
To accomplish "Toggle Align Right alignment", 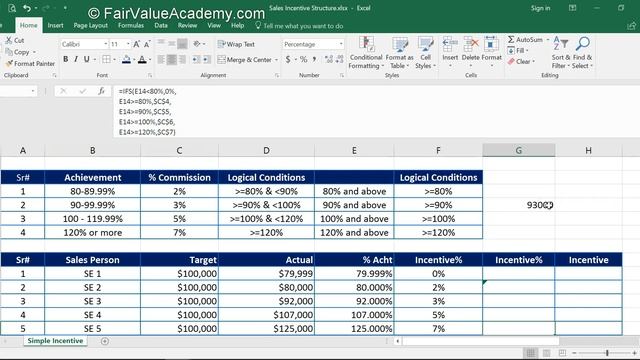I will click(182, 60).
